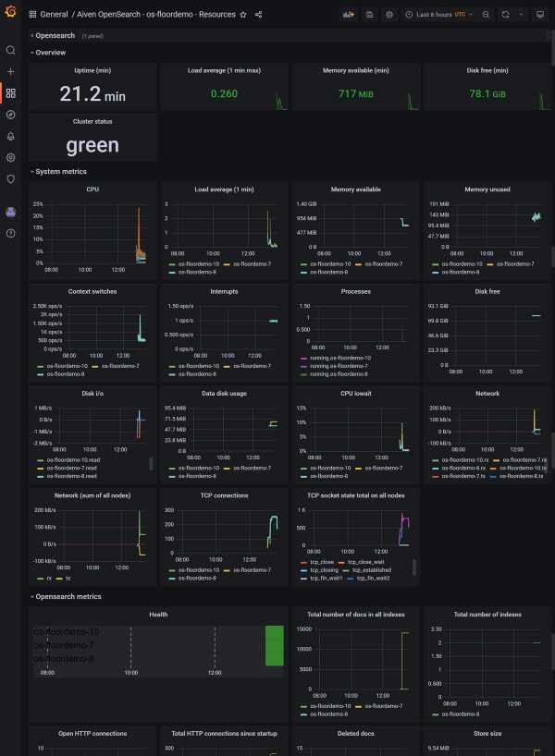This screenshot has width=555, height=756.
Task: Click the green cluster status value
Action: pos(92,145)
